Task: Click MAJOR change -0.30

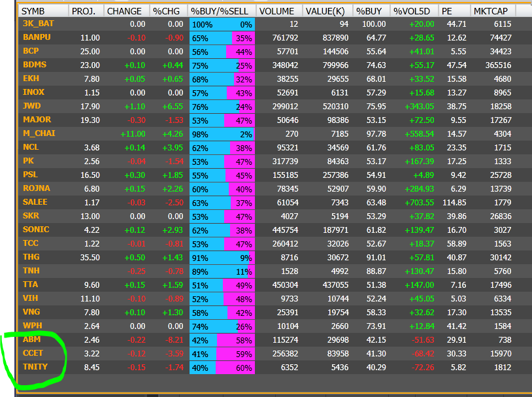Action: (x=137, y=120)
